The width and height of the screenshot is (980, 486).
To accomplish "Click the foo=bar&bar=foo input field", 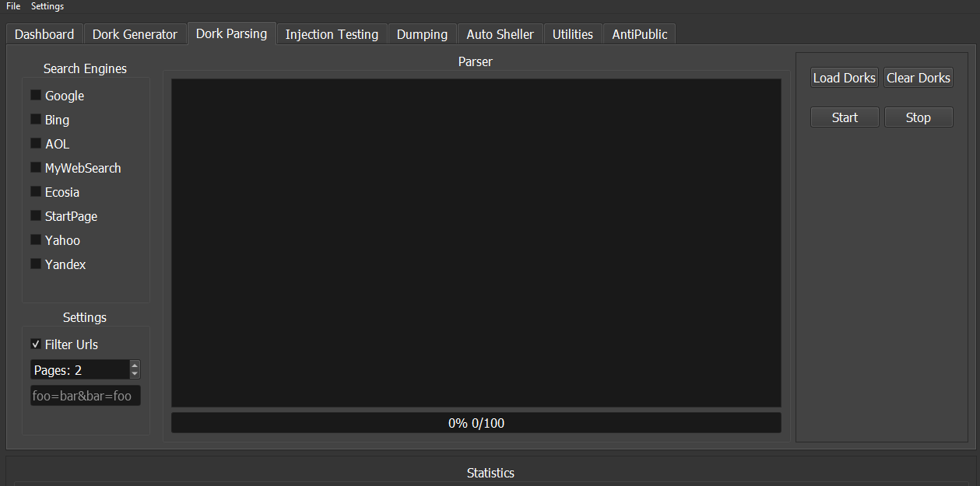I will (85, 396).
